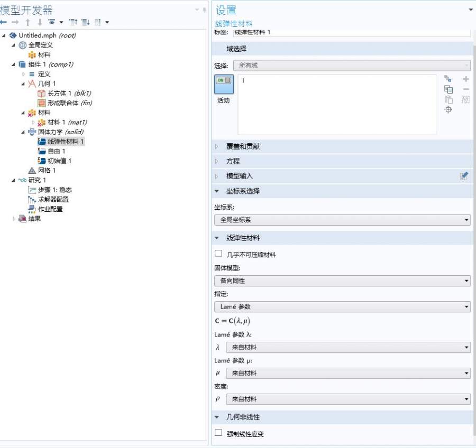This screenshot has width=476, height=448.
Task: Open the μ 来自材料 dropdown
Action: [348, 374]
